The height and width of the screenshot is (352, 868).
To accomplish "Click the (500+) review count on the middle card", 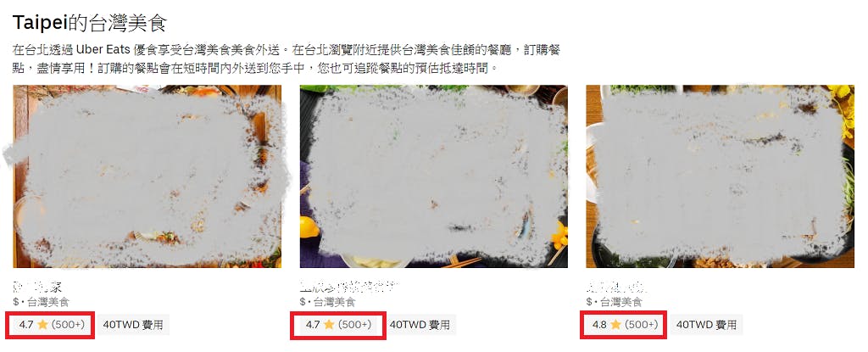I will pos(355,325).
